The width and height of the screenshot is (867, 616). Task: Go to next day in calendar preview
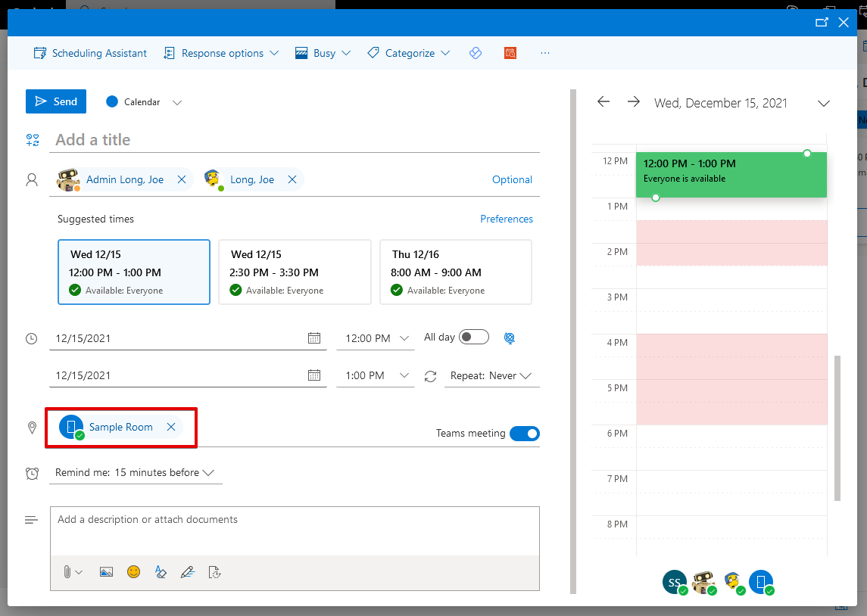coord(634,102)
